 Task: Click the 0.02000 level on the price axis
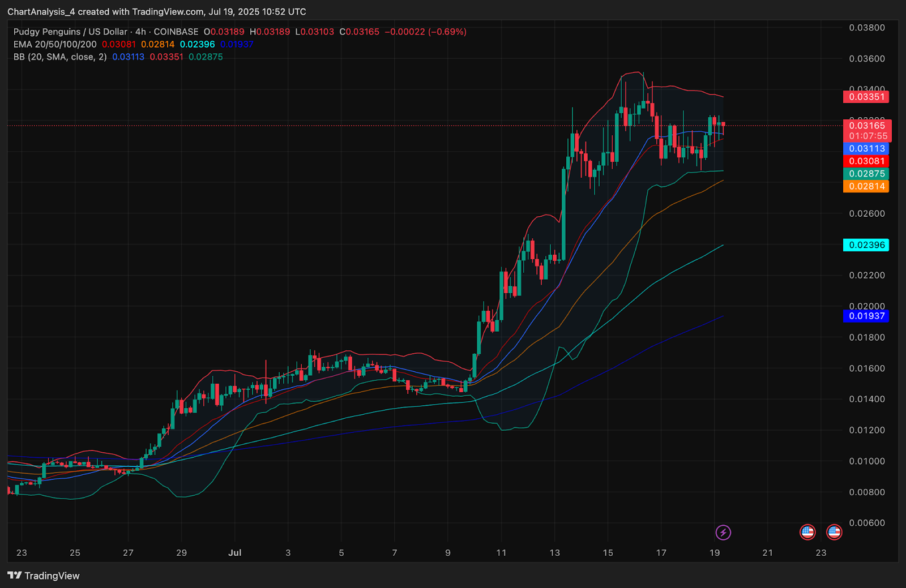coord(867,306)
